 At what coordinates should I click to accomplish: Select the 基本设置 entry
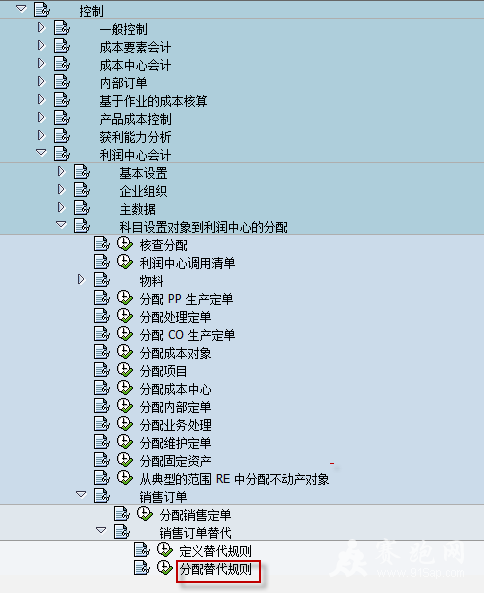coord(143,173)
